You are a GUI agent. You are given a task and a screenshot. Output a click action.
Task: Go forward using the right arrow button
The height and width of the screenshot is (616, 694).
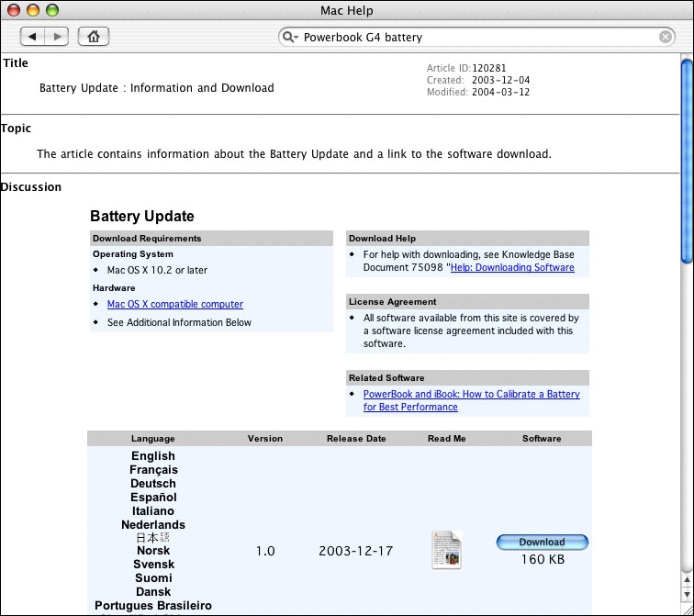pos(57,37)
